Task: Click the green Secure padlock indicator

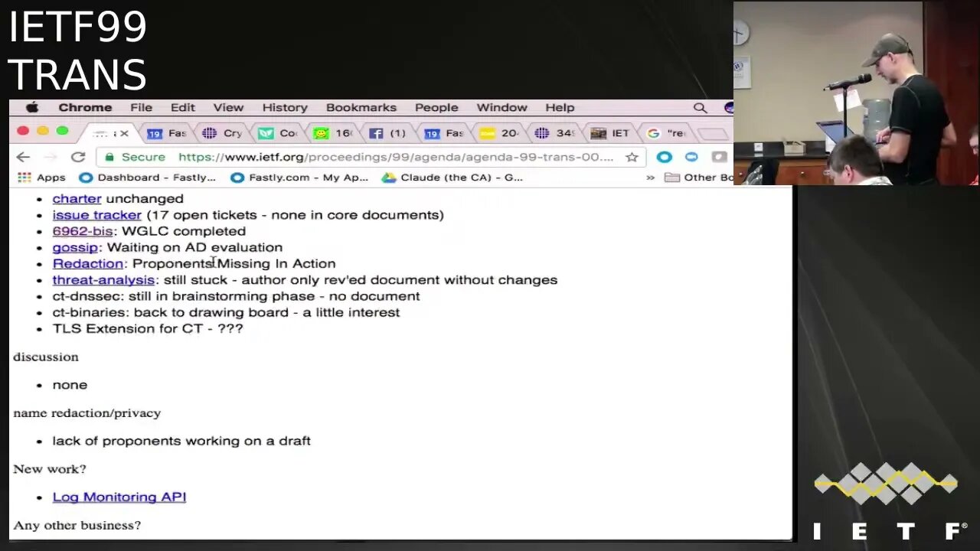Action: pyautogui.click(x=135, y=157)
